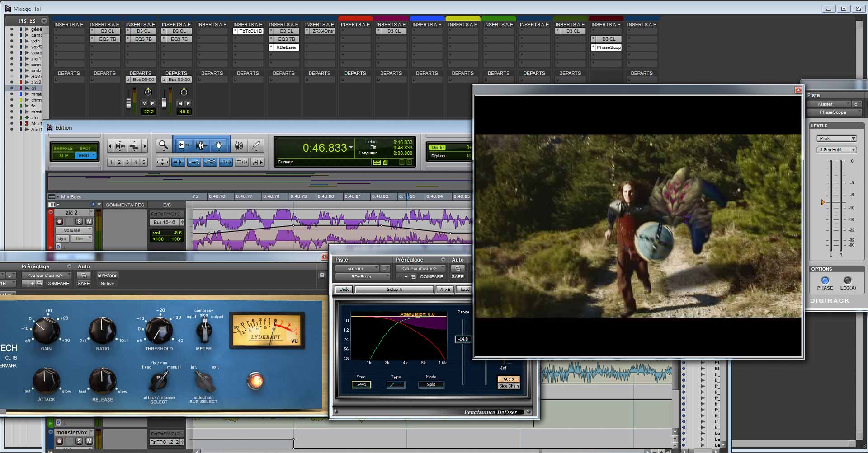Select the Scrubber speaker tool

tap(239, 145)
